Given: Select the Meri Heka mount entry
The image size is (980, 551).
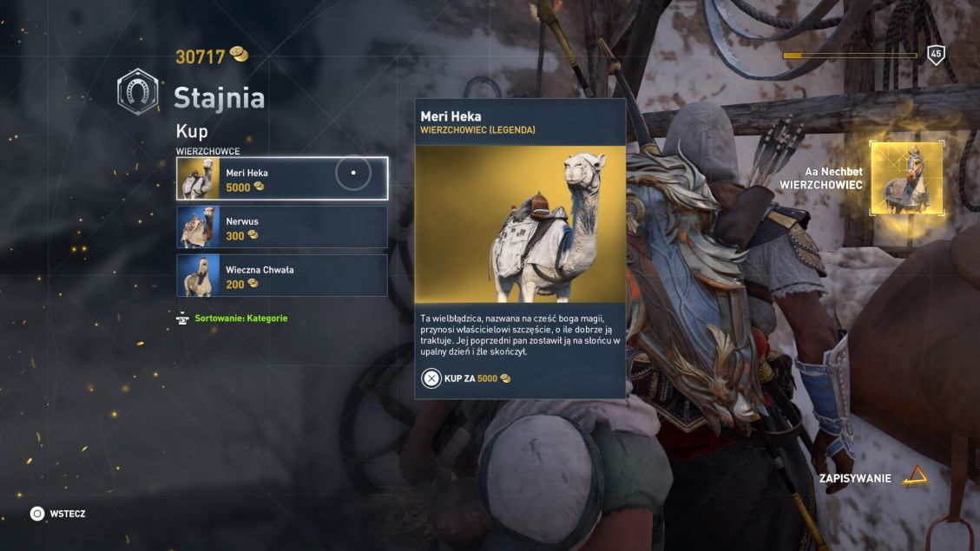Looking at the screenshot, I should point(282,179).
